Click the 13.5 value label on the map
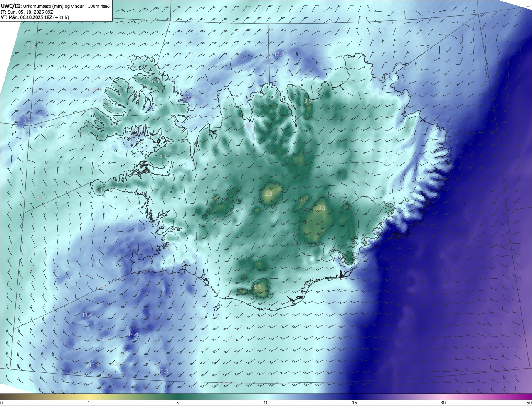Screen dimensions: 532x406 [94, 365]
